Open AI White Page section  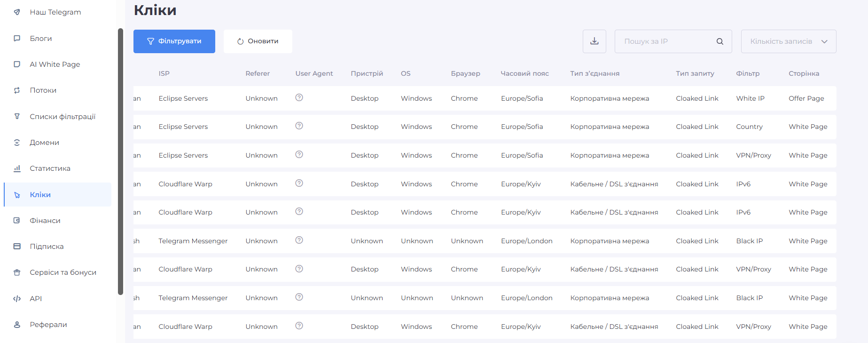click(x=55, y=64)
